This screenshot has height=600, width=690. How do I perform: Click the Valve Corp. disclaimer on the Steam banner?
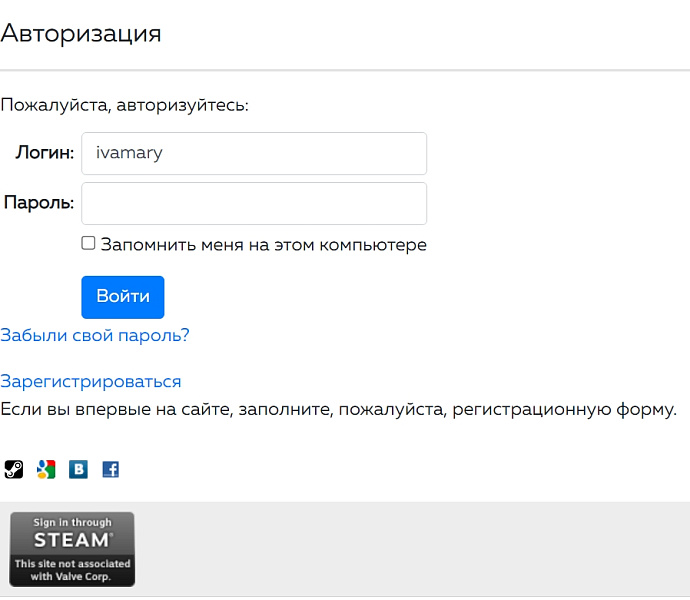[71, 571]
